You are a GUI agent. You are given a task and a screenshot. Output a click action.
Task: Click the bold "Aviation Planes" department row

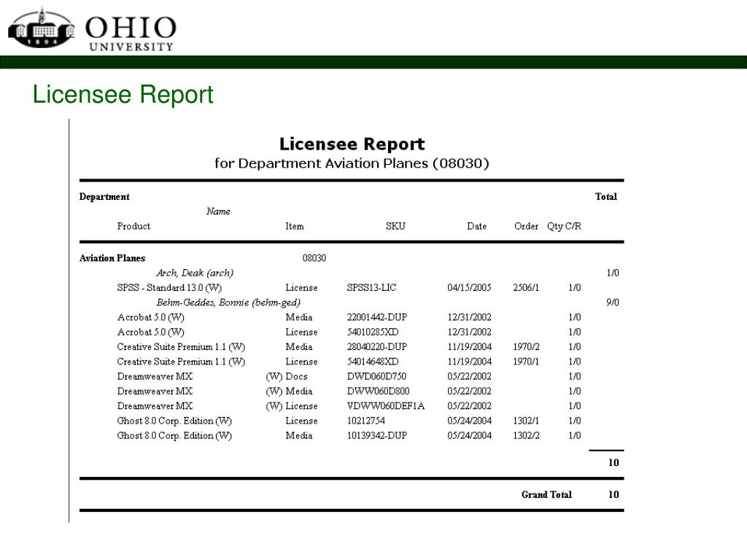(112, 258)
